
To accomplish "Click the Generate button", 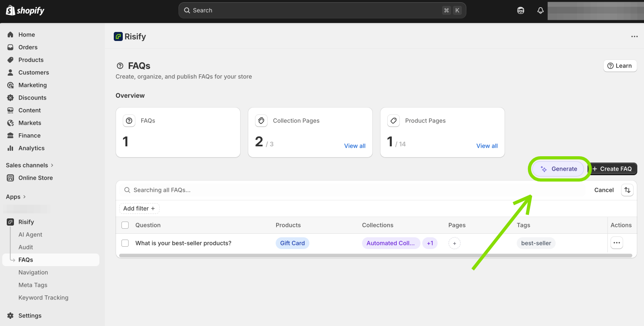I will [559, 169].
